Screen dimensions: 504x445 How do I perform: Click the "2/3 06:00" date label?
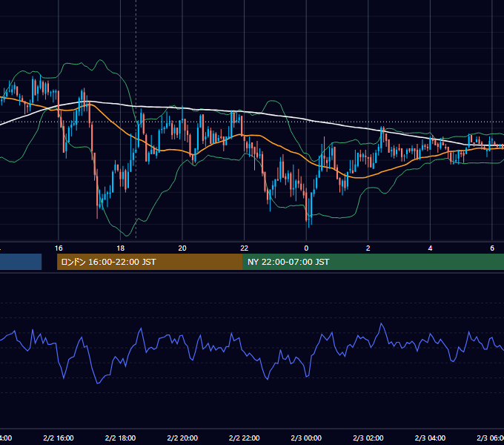click(x=491, y=438)
